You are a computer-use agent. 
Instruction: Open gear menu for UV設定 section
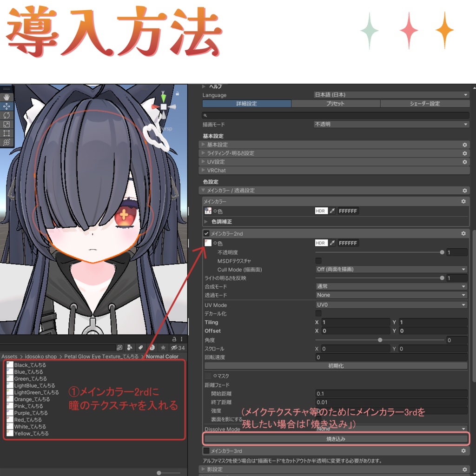tap(464, 162)
